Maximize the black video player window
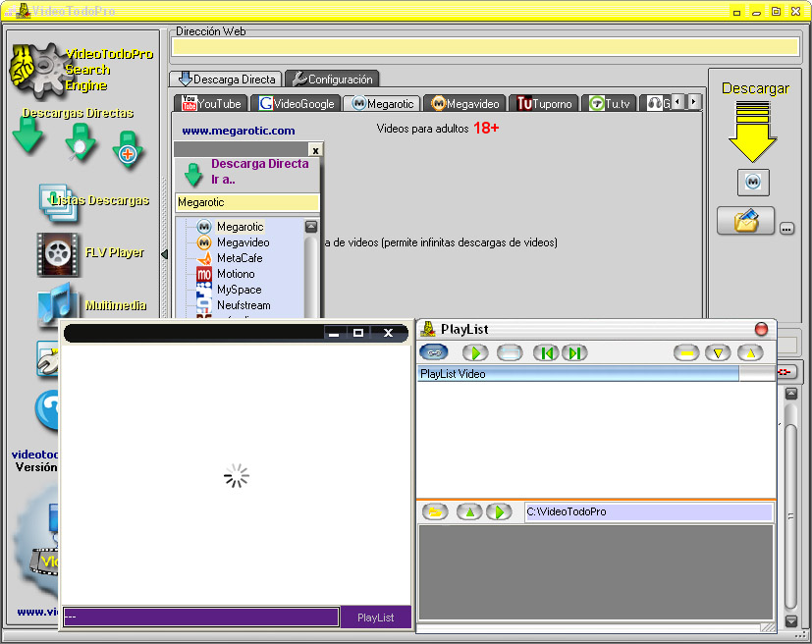Viewport: 812px width, 644px height. coord(357,333)
